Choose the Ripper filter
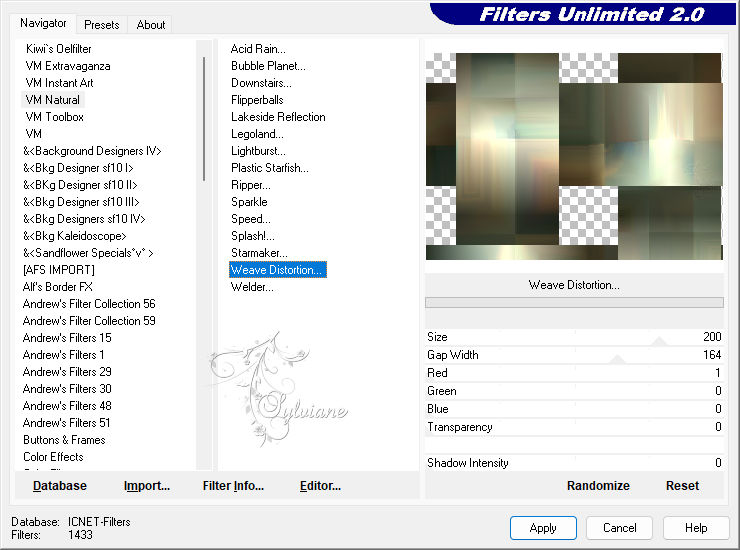This screenshot has height=550, width=740. tap(251, 185)
